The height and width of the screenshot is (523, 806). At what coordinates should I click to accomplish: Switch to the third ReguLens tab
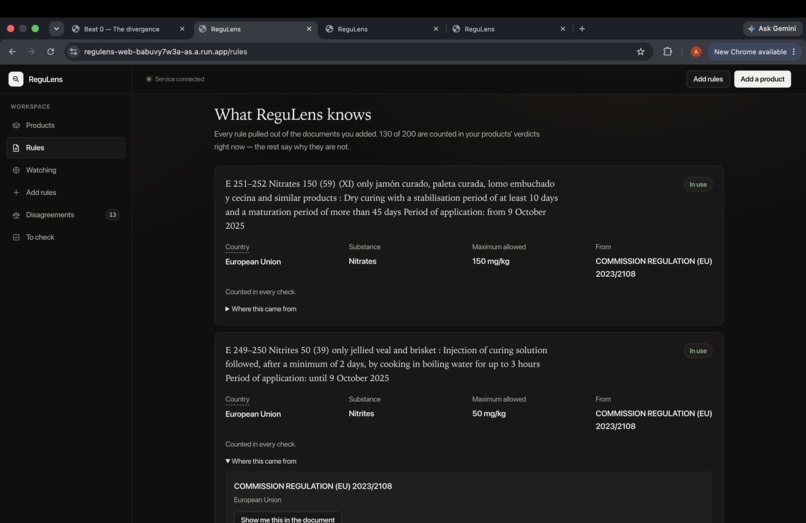(x=509, y=29)
